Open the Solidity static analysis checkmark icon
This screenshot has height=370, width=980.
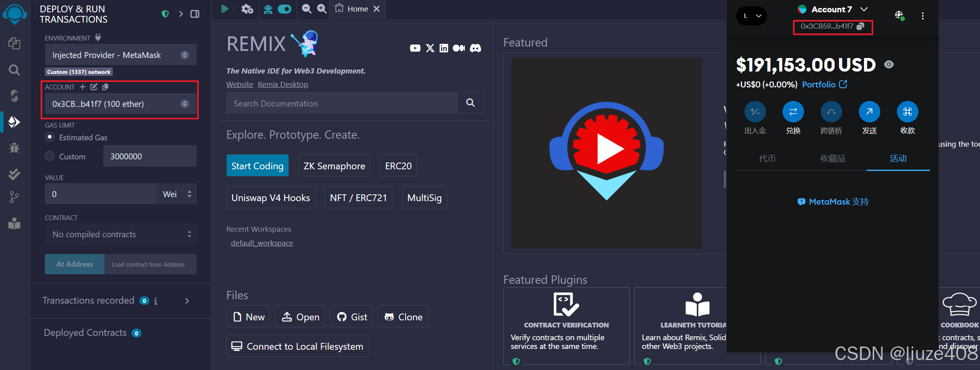[x=14, y=174]
